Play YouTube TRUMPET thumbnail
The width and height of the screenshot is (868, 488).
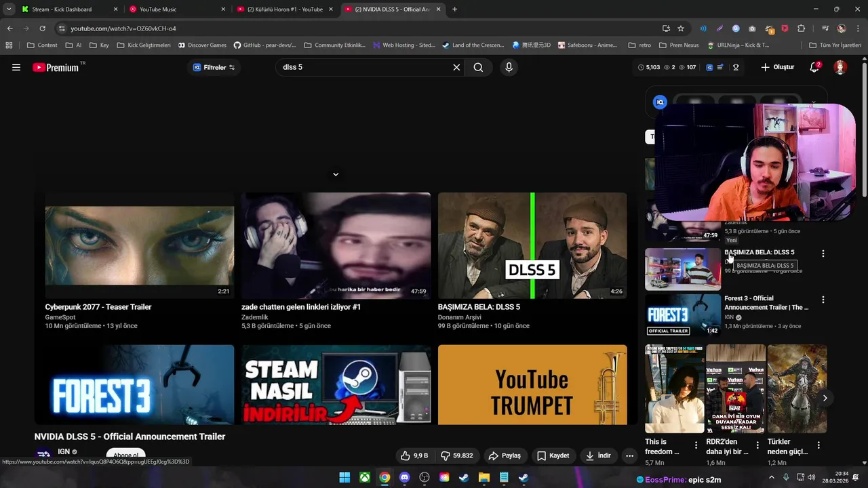(532, 384)
